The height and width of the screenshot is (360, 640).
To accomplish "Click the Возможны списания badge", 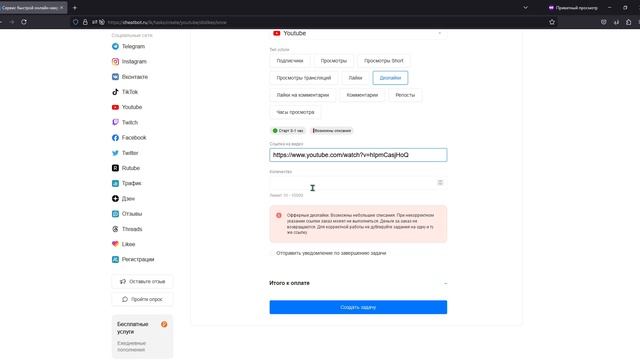I will [332, 131].
